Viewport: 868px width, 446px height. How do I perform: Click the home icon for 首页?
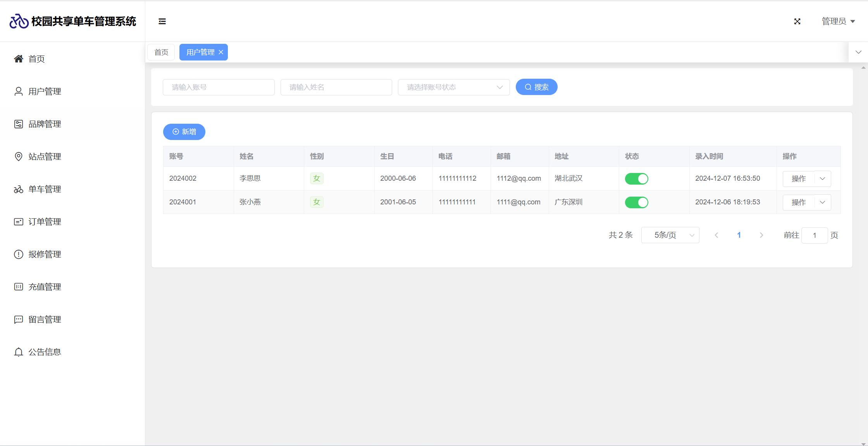[x=18, y=59]
